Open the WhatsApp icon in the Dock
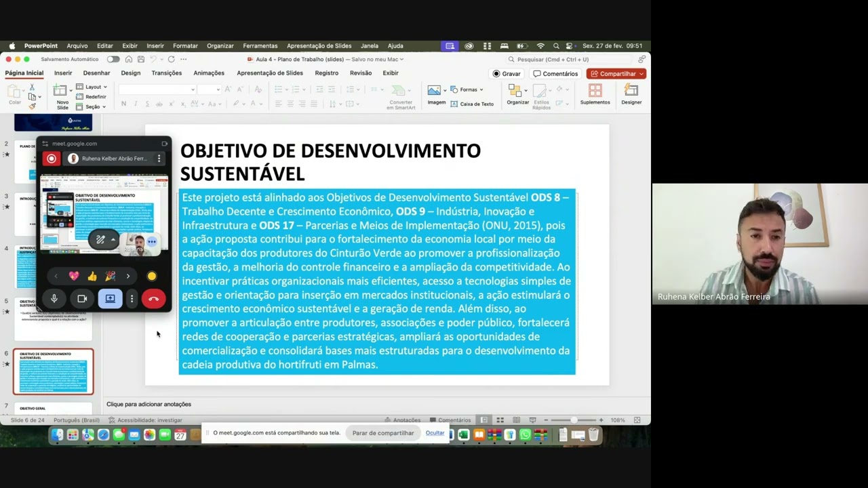Image resolution: width=868 pixels, height=488 pixels. [526, 435]
